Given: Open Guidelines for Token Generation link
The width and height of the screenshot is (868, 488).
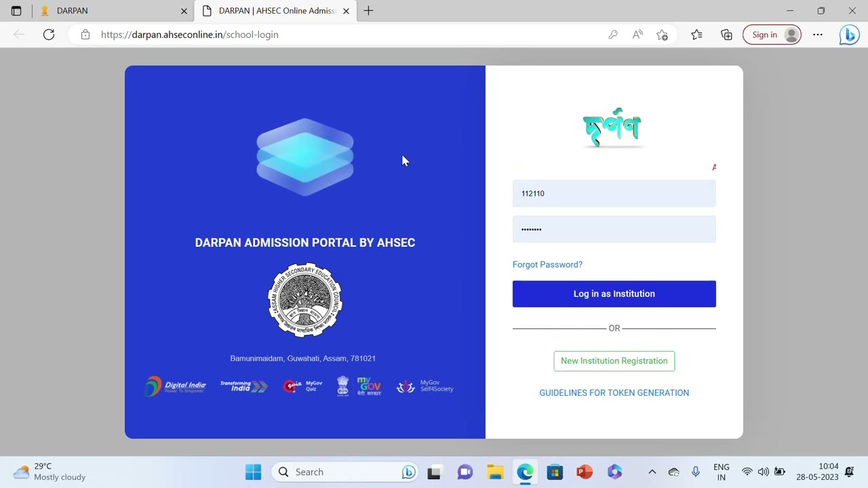Looking at the screenshot, I should coord(614,392).
